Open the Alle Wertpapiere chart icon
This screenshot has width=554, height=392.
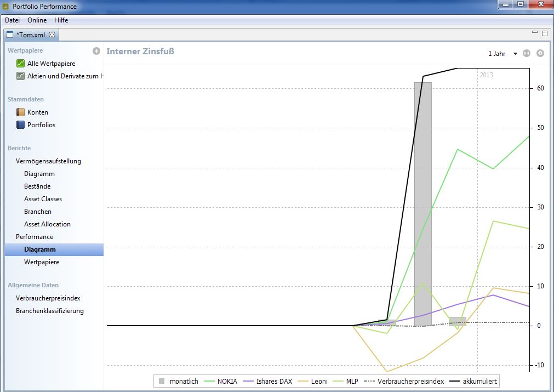pos(21,64)
